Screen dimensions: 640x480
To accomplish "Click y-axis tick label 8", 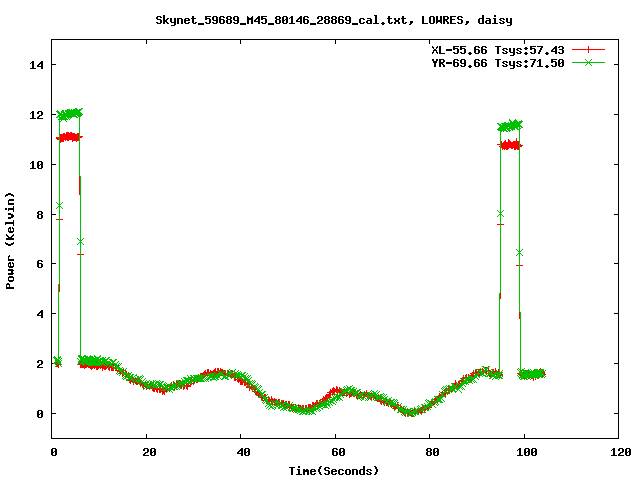I will click(x=40, y=215).
